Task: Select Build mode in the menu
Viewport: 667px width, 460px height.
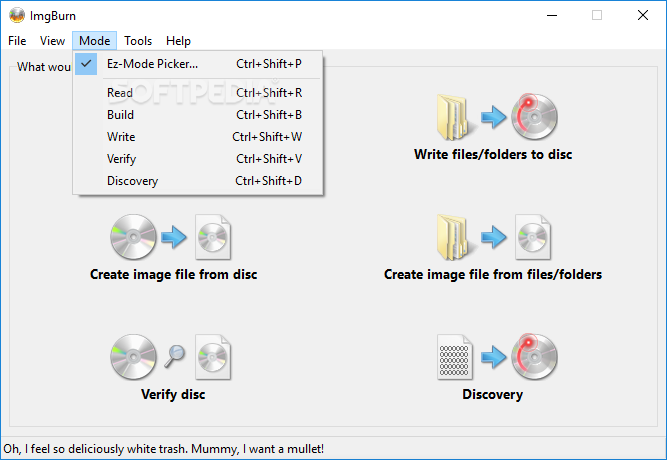Action: [198, 115]
